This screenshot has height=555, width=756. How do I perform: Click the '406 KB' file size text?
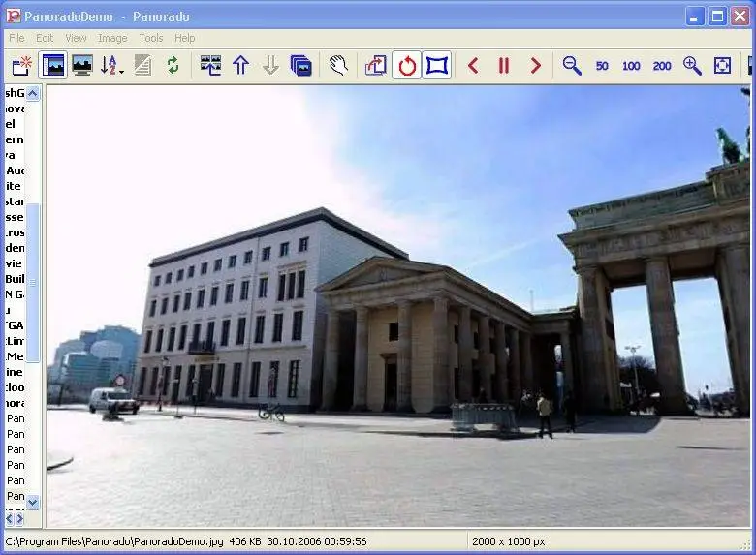[245, 541]
